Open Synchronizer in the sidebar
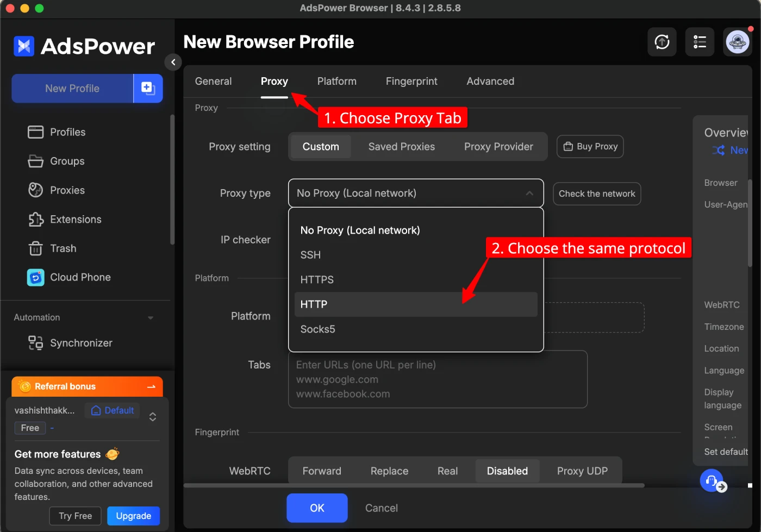Image resolution: width=761 pixels, height=532 pixels. [70, 343]
